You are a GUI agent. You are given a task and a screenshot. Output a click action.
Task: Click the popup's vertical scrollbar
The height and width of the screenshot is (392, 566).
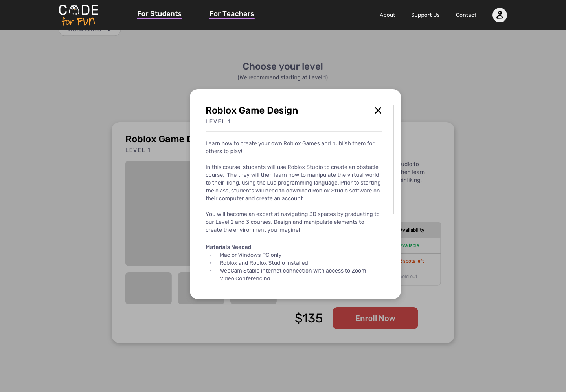click(x=393, y=159)
